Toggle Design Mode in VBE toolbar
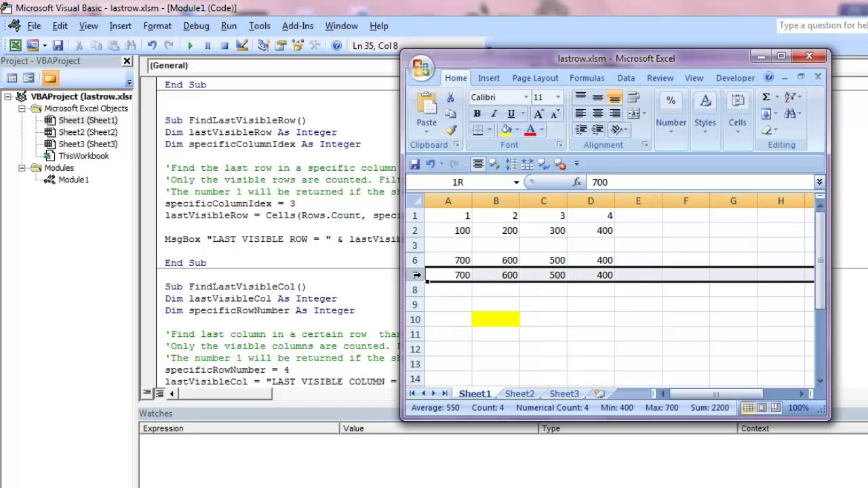Screen dimensions: 868x488 tap(242, 45)
